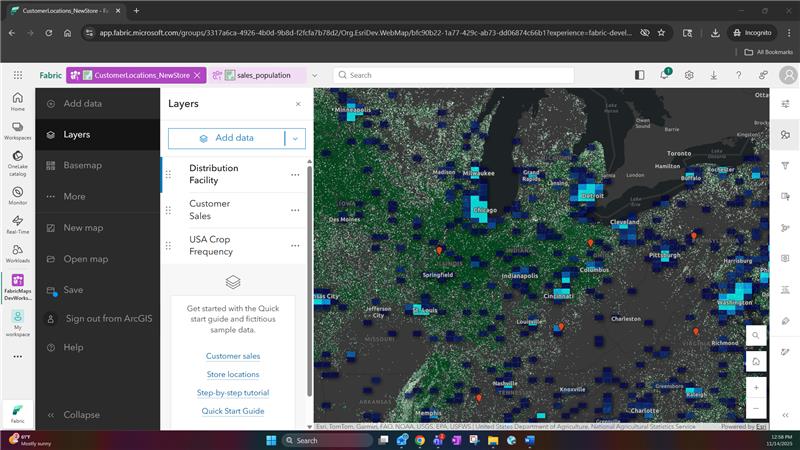Zoom in on the map
Viewport: 800px width, 450px height.
[756, 388]
